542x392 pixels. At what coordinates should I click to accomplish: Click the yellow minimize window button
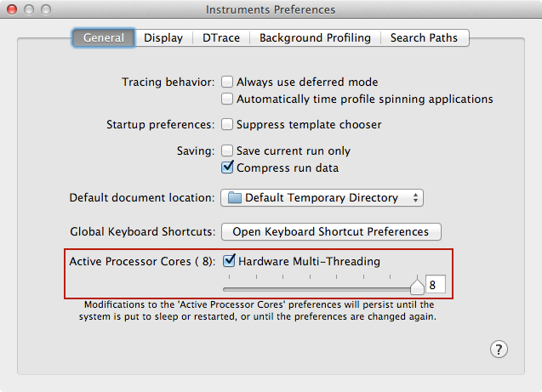click(x=29, y=9)
